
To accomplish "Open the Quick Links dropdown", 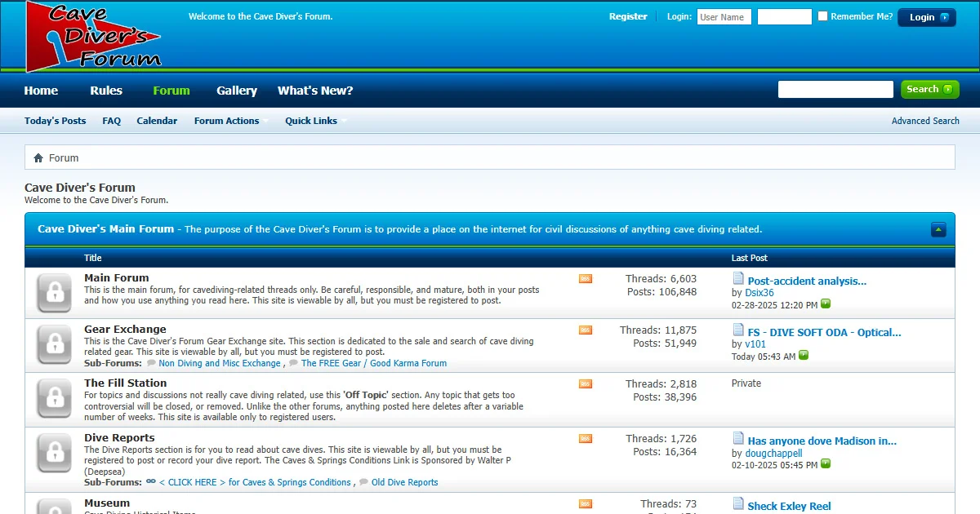I will tap(315, 121).
